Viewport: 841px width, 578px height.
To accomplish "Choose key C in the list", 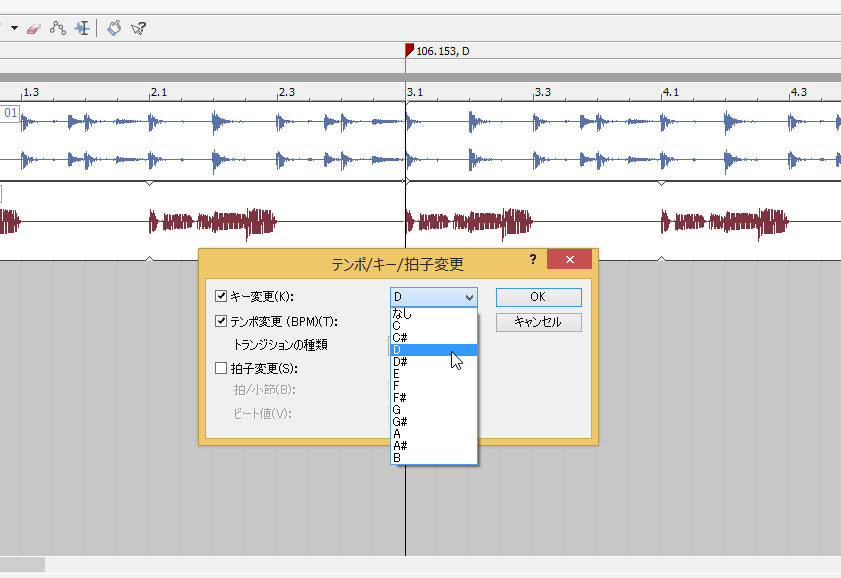I will pos(433,325).
